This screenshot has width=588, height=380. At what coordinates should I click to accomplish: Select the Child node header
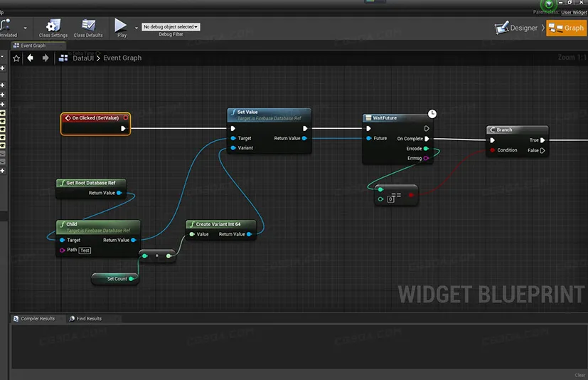(98, 227)
